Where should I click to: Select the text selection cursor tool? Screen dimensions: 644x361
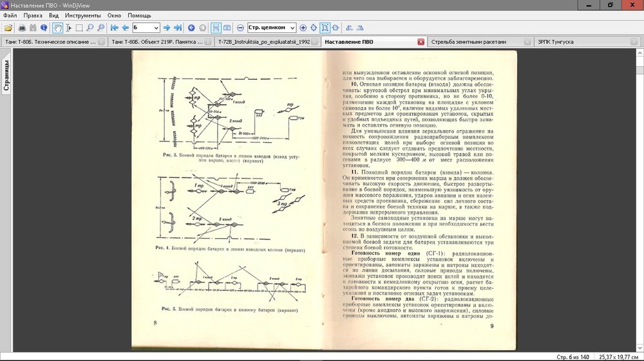pos(69,28)
